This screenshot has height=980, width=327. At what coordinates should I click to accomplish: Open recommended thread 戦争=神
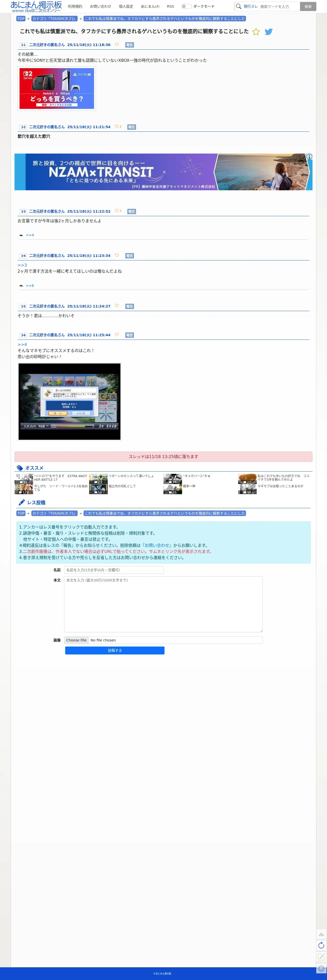tap(189, 486)
